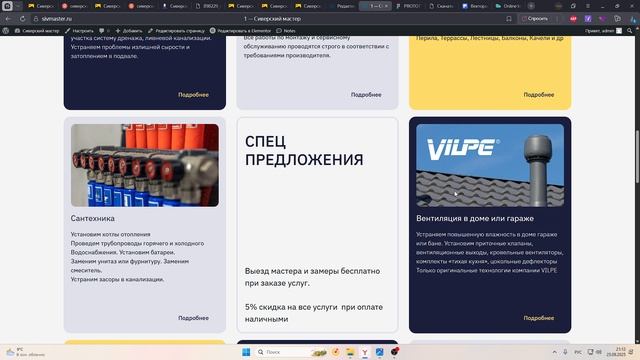Open the VILPE roof ventilation image

[x=490, y=165]
